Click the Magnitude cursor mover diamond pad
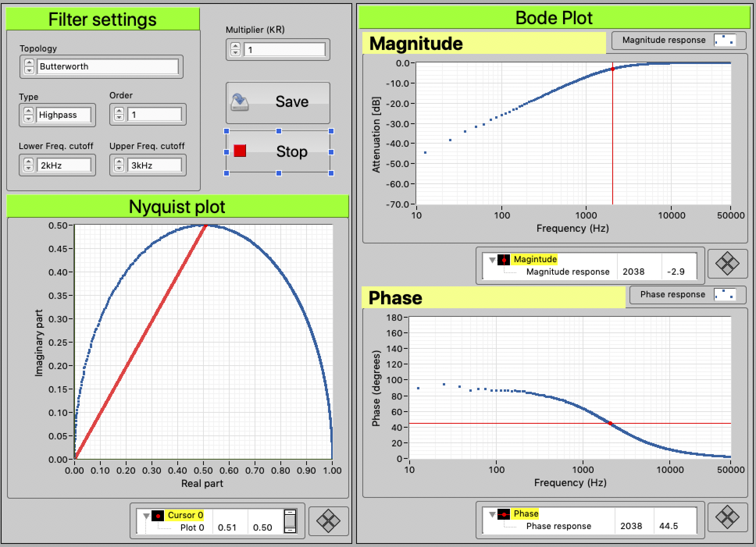Viewport: 756px width, 547px height. point(727,264)
